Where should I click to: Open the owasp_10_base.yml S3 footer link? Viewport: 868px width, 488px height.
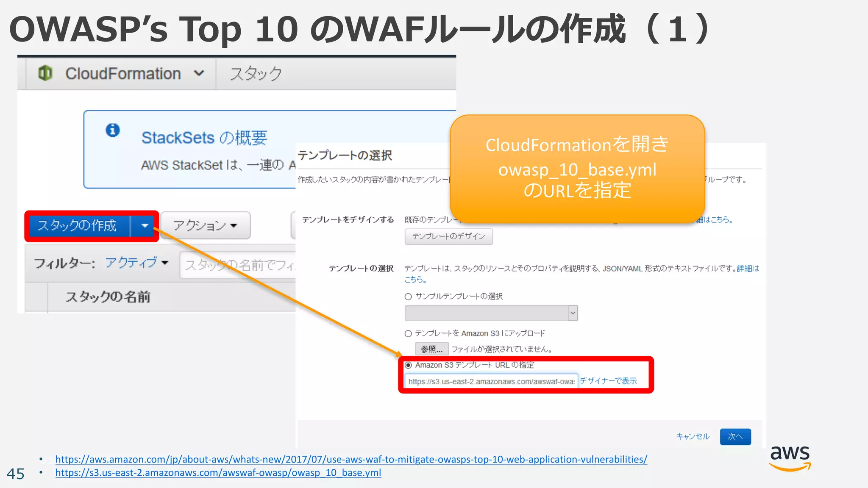pos(218,473)
